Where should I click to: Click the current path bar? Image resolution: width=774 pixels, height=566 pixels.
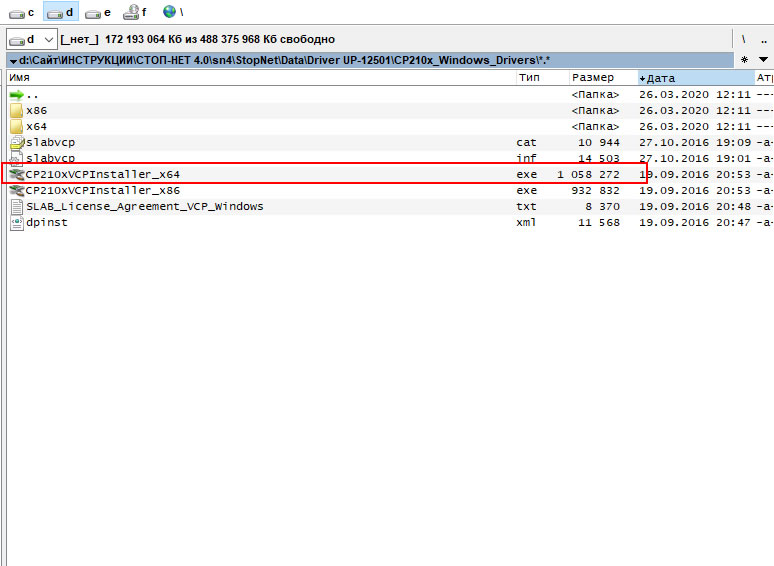click(x=370, y=60)
